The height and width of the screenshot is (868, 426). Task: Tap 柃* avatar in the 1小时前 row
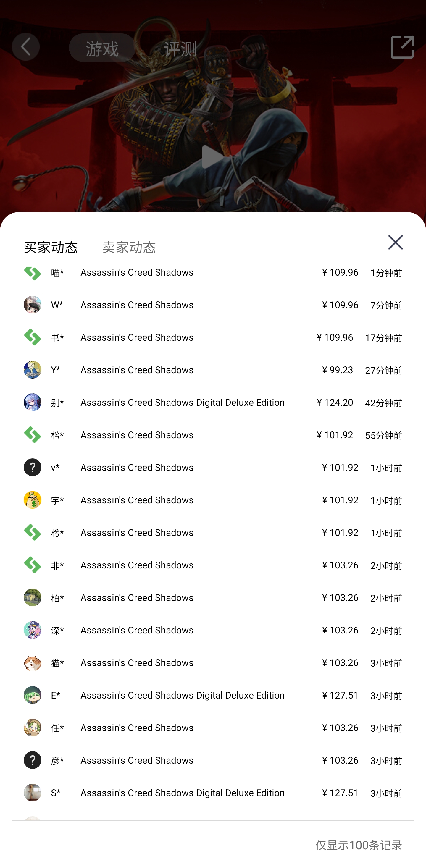point(32,532)
